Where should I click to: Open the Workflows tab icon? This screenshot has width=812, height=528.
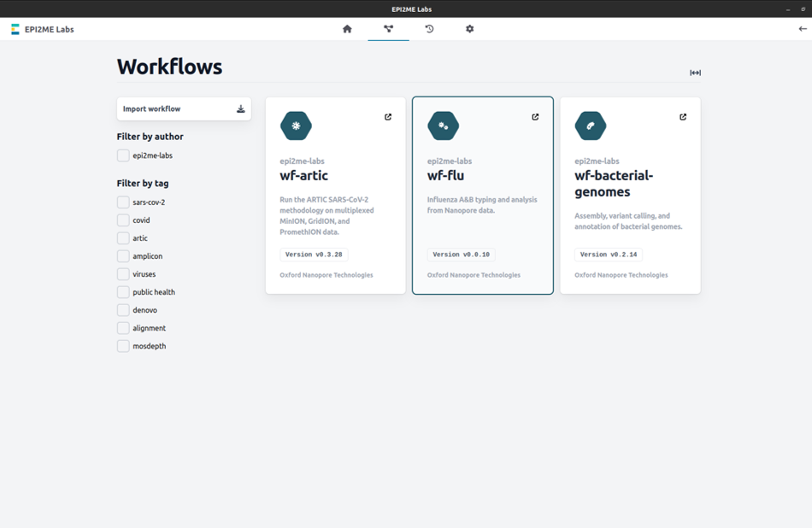tap(388, 29)
